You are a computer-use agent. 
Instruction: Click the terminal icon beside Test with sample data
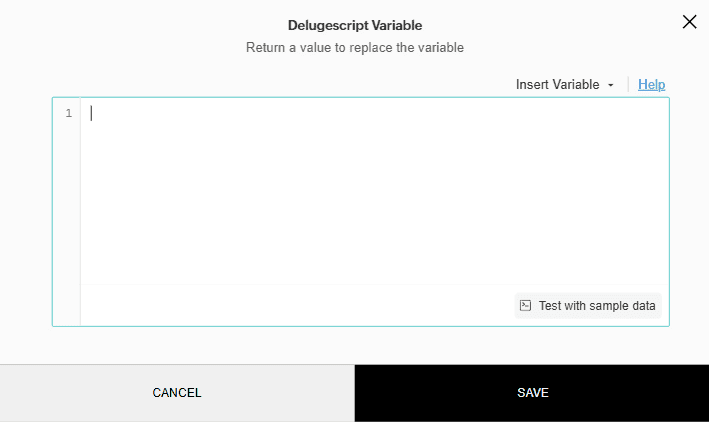click(526, 306)
